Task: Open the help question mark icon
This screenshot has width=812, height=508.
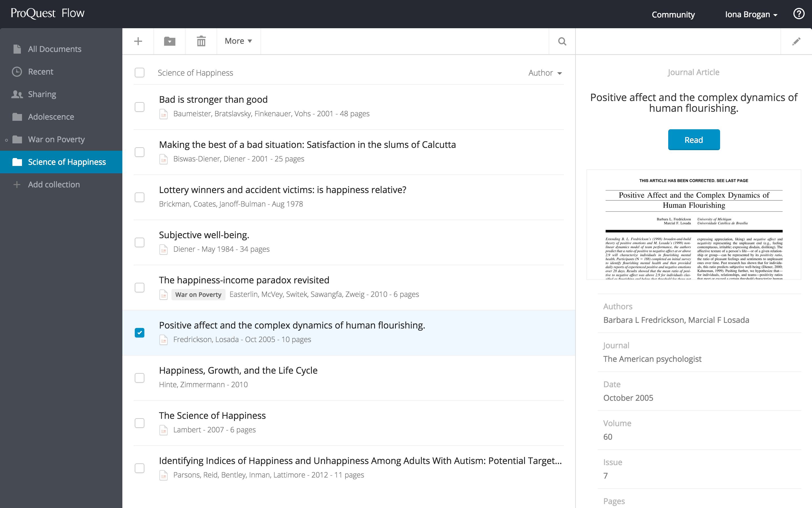Action: pos(798,14)
